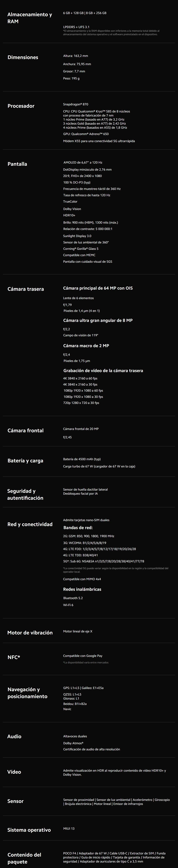
Task: Click the Dolby Atmos audio line
Action: (73, 743)
